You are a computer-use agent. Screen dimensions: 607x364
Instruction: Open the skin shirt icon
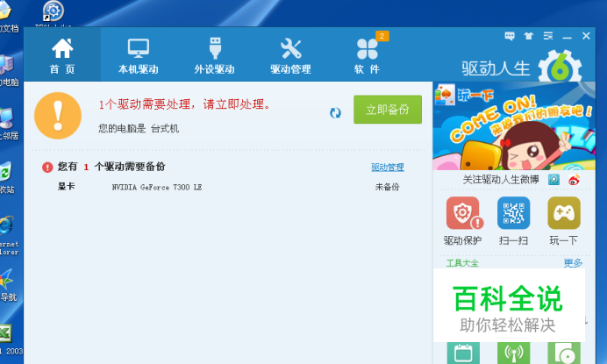[528, 37]
